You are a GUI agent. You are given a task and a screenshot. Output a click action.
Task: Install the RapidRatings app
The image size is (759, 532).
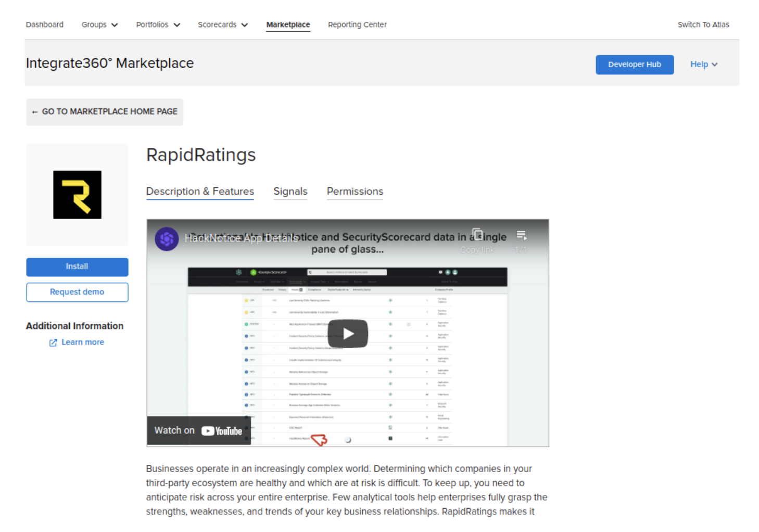coord(77,267)
